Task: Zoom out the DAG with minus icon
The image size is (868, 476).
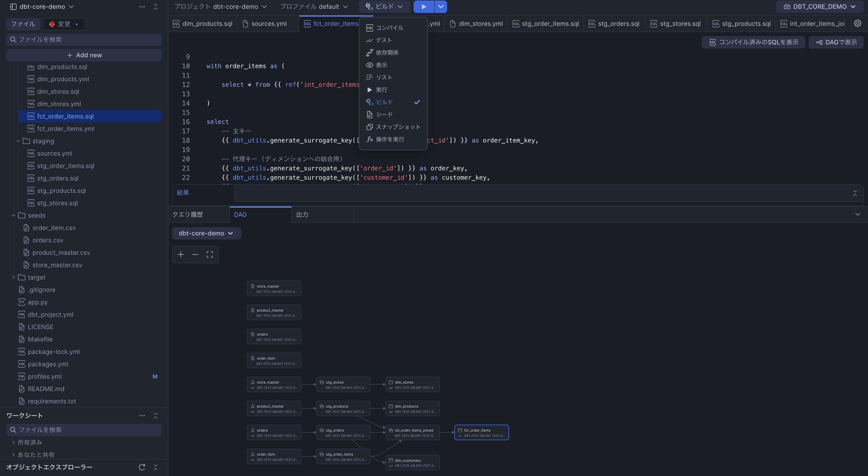Action: coord(195,255)
